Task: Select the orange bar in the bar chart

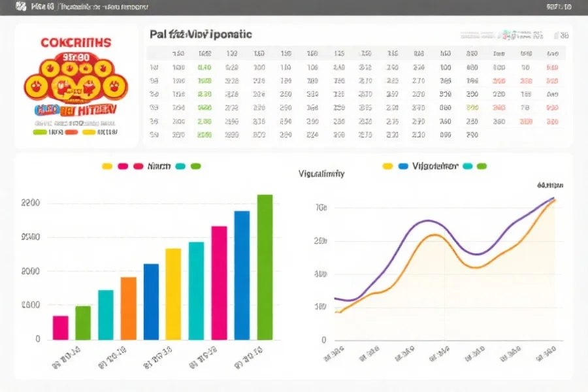Action: [x=129, y=308]
